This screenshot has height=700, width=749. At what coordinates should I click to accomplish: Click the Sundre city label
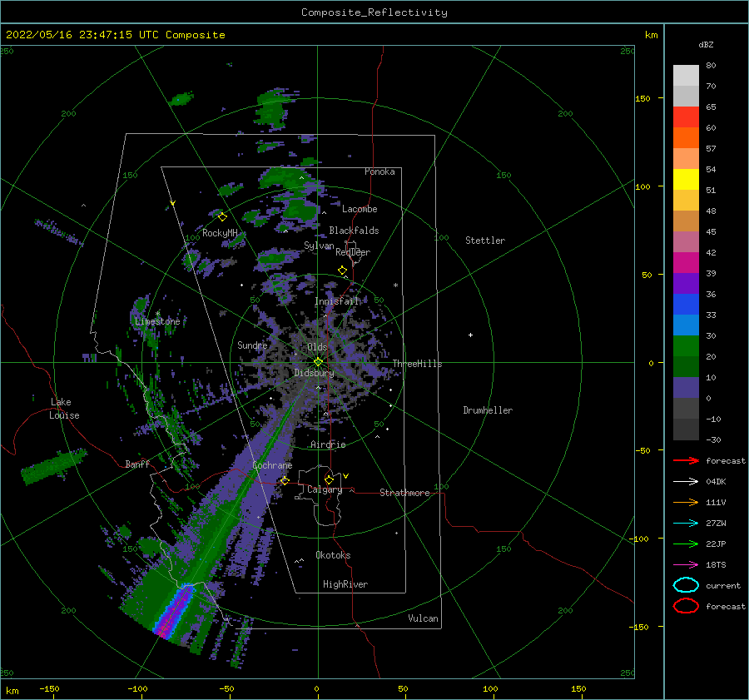[x=252, y=345]
